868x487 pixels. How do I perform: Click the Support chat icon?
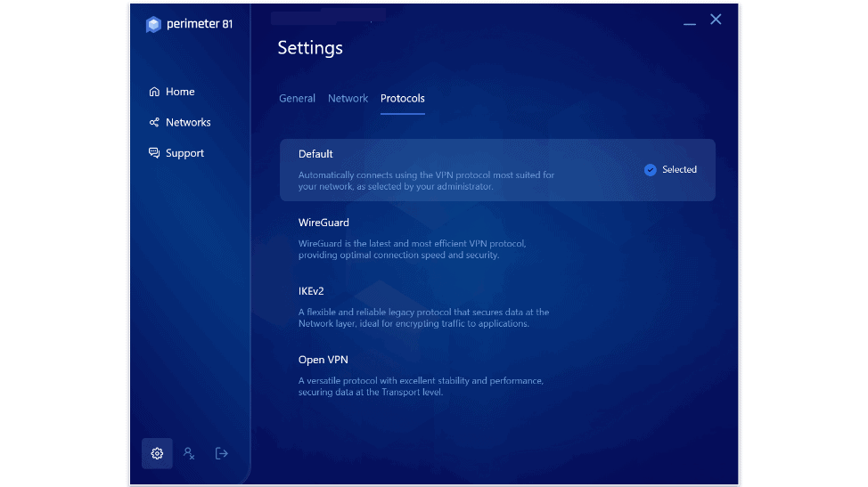(x=154, y=153)
